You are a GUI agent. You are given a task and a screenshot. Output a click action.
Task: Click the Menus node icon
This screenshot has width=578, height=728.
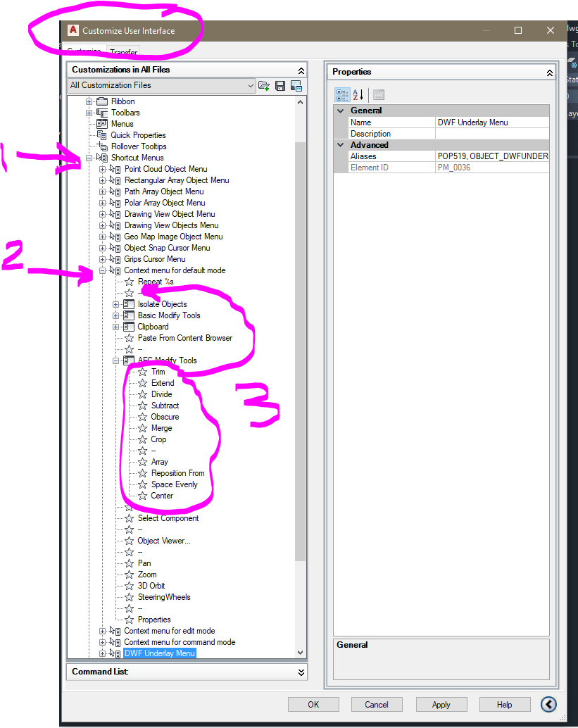click(102, 124)
